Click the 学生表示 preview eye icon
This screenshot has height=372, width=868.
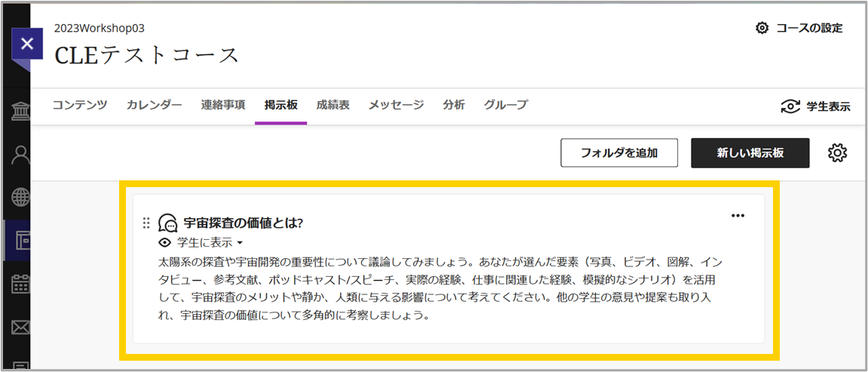click(x=790, y=106)
